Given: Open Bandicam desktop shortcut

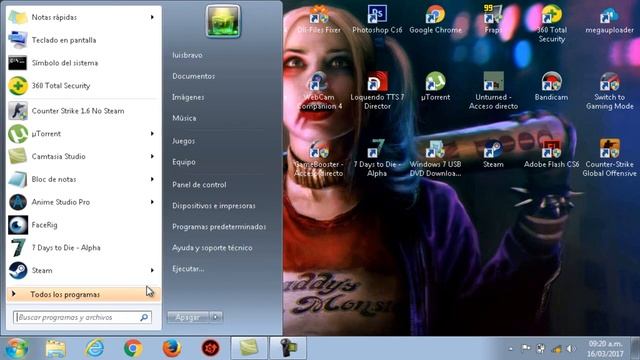Looking at the screenshot, I should 551,87.
